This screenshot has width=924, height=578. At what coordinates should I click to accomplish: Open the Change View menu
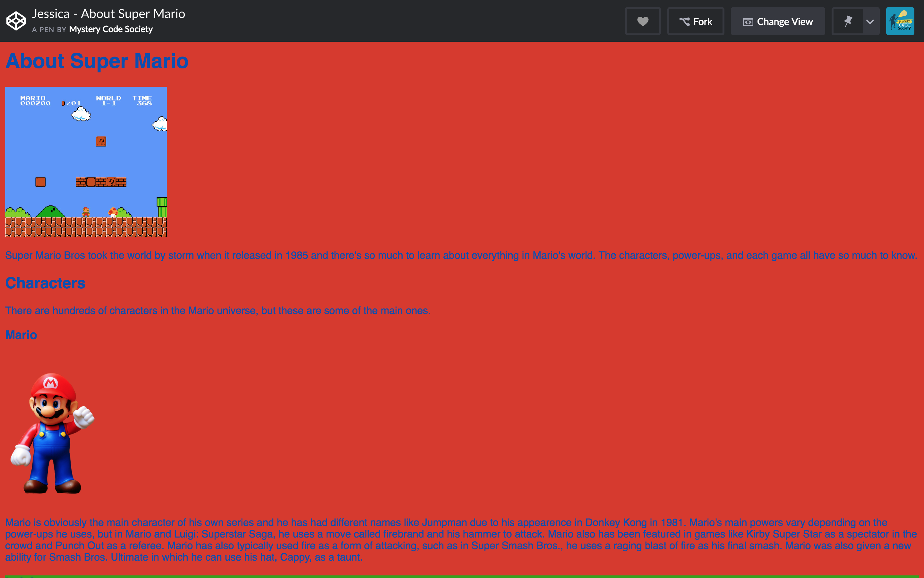778,22
